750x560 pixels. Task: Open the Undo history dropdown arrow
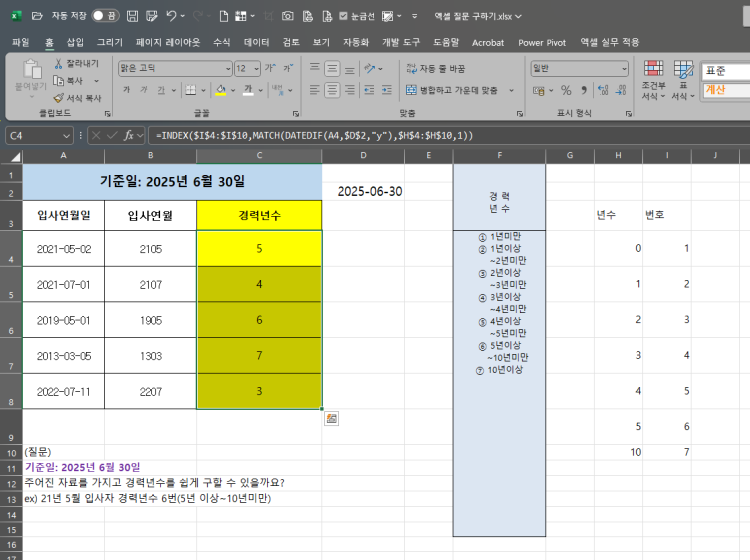[x=183, y=16]
